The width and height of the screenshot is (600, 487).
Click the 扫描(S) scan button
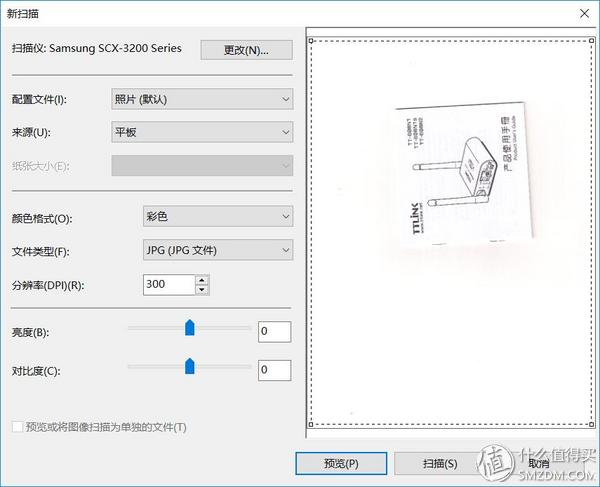pyautogui.click(x=440, y=464)
